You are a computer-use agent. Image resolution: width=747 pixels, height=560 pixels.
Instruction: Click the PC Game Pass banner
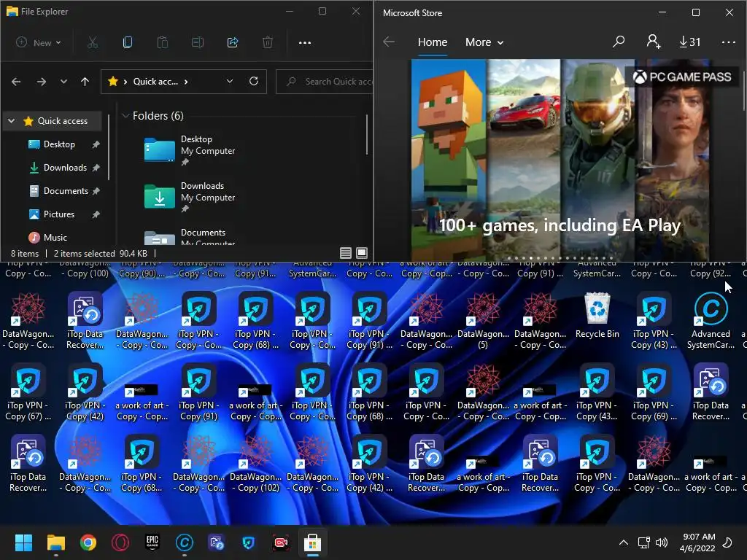tap(560, 160)
